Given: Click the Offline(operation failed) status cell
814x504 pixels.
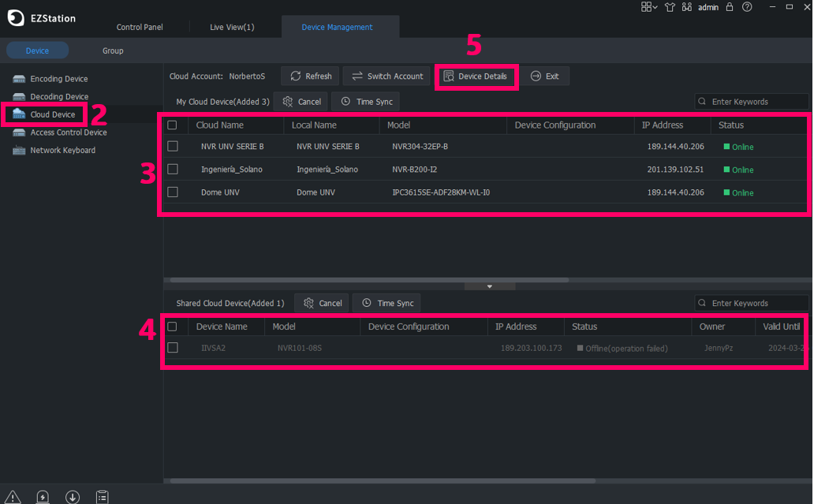Looking at the screenshot, I should 622,349.
